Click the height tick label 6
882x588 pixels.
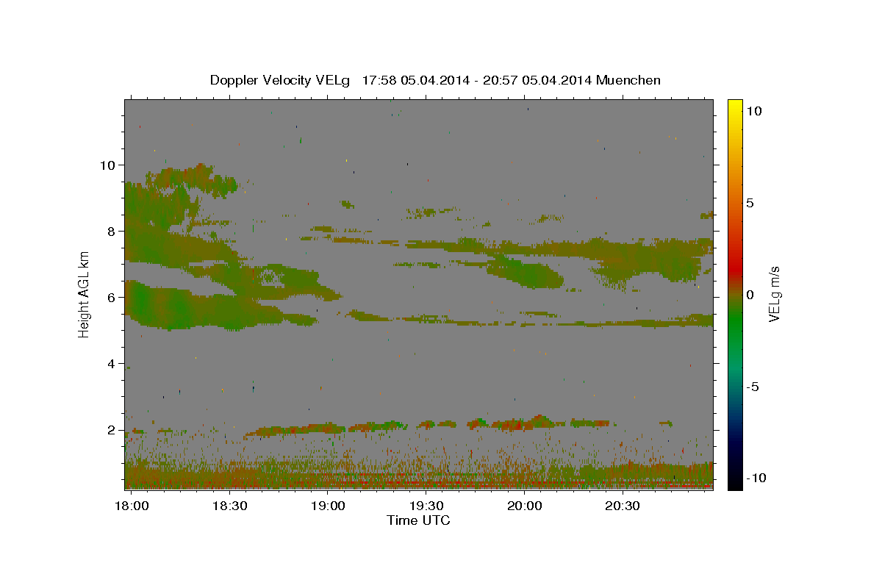coord(112,297)
